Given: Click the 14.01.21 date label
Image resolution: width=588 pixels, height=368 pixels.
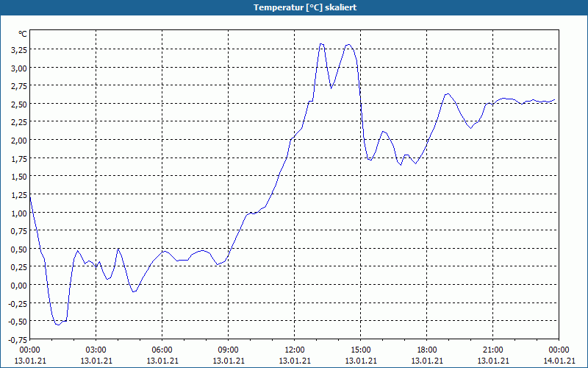Looking at the screenshot, I should click(559, 361).
